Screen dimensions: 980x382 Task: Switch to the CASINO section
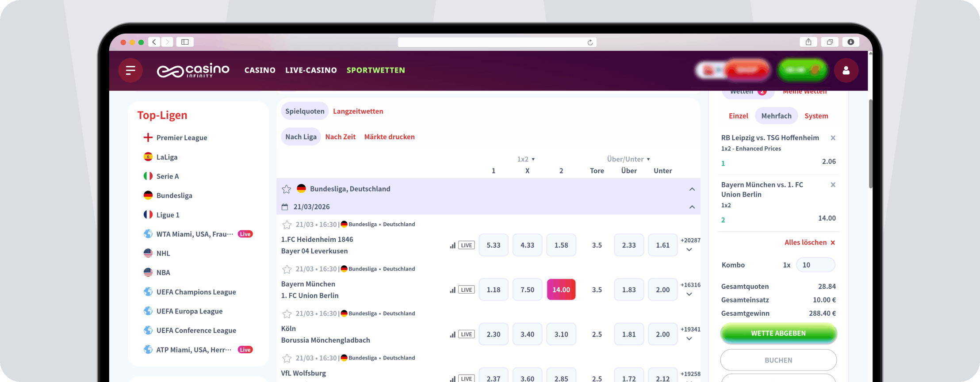point(260,70)
